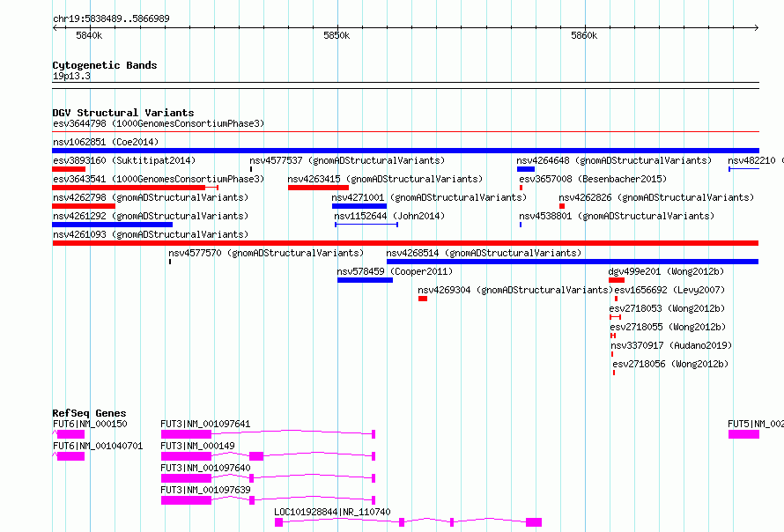Open the nsv4538801 gnomAD variant label
Image resolution: width=784 pixels, height=532 pixels.
(617, 216)
